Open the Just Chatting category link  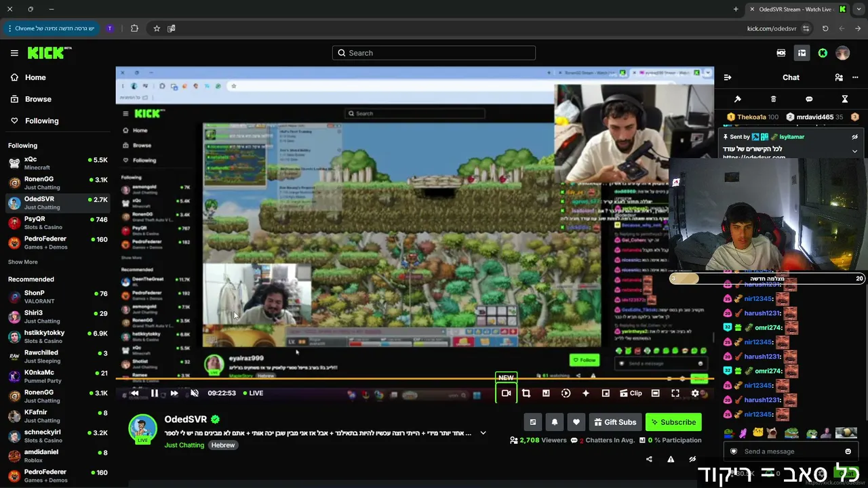[184, 445]
